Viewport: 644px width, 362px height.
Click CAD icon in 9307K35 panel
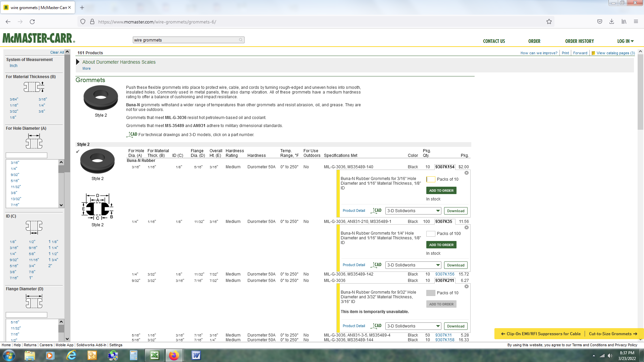click(376, 265)
